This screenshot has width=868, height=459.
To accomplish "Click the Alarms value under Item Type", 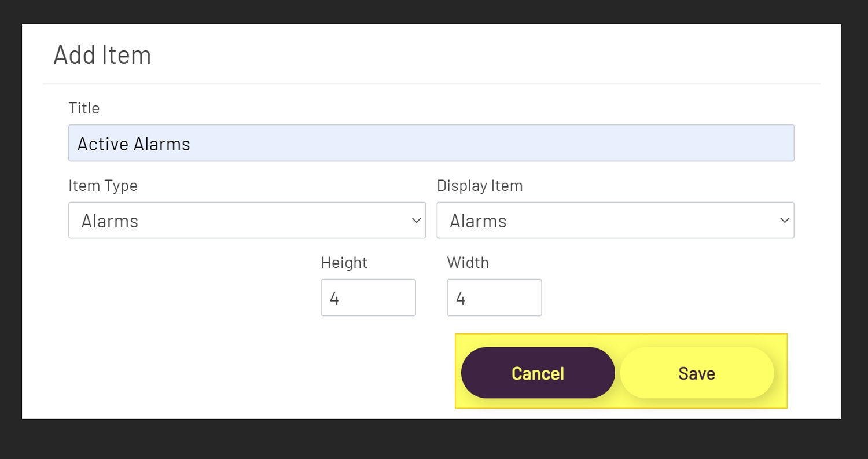I will [110, 221].
